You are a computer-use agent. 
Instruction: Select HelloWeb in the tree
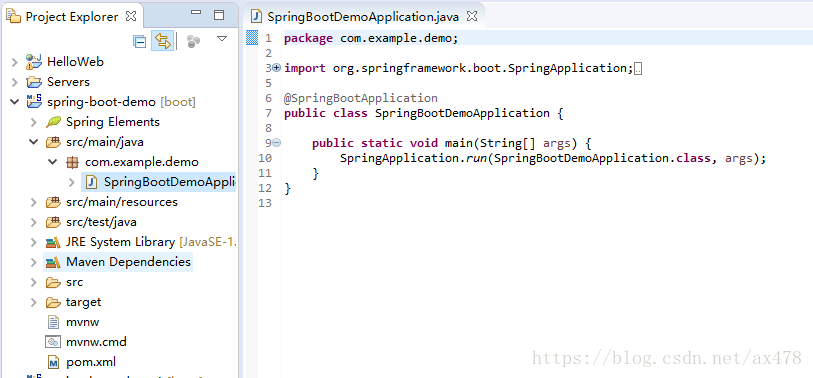[x=75, y=62]
